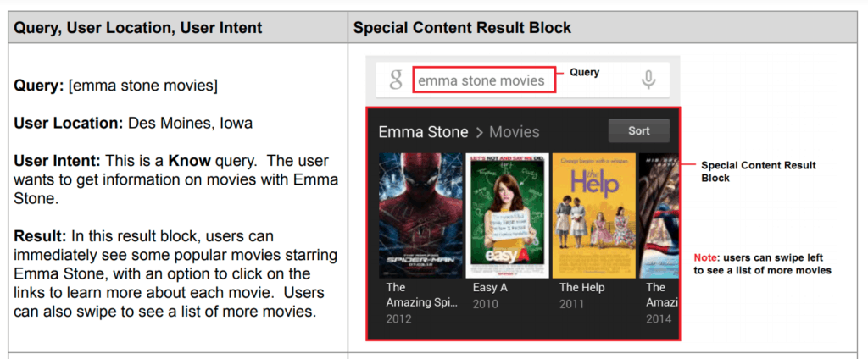Click the 'The Amazing Spi...' title text

pos(423,295)
